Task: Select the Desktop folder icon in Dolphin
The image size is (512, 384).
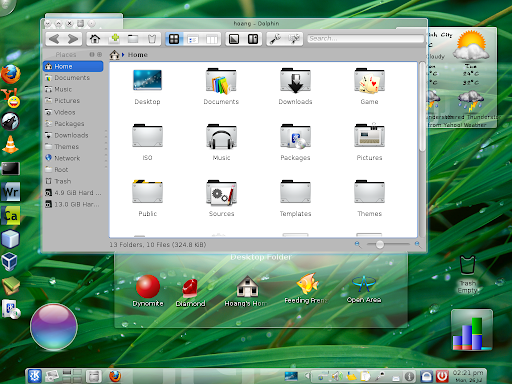Action: (x=147, y=80)
